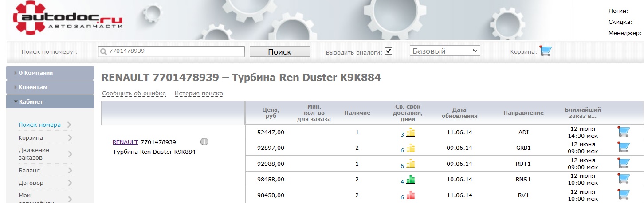Click the Направление column header
Screen dimensions: 644x203
(x=523, y=113)
